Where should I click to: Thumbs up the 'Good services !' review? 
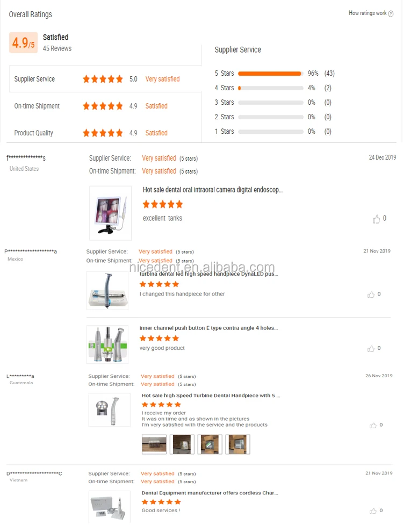click(x=373, y=511)
